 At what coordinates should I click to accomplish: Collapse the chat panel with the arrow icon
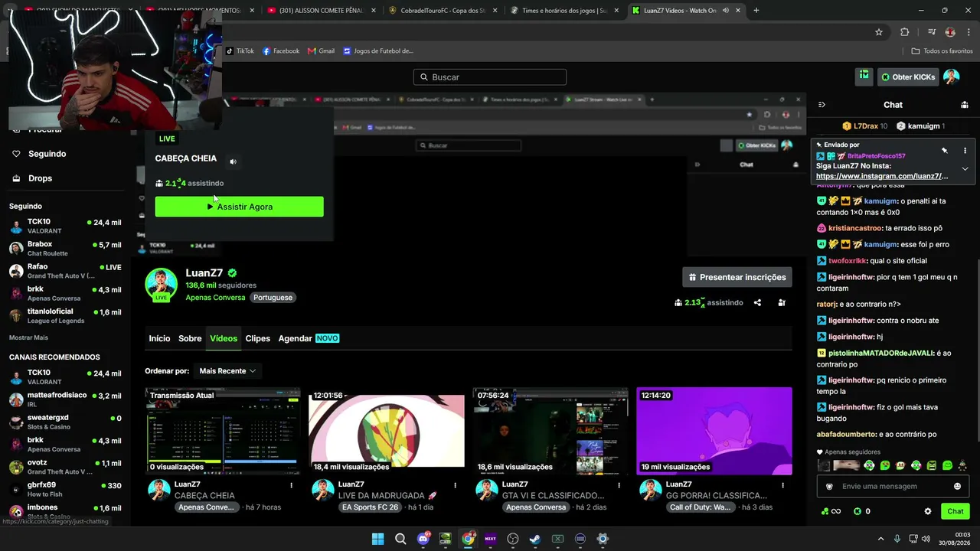822,105
